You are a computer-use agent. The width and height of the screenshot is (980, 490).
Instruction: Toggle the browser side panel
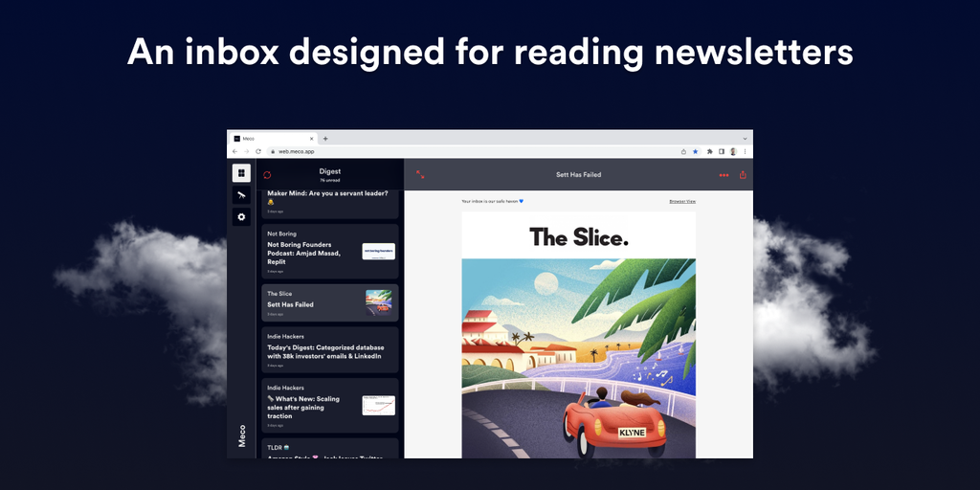pos(722,151)
